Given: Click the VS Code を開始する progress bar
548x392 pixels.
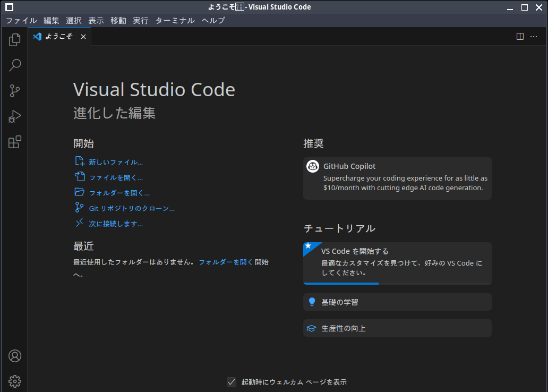Looking at the screenshot, I should [397, 283].
